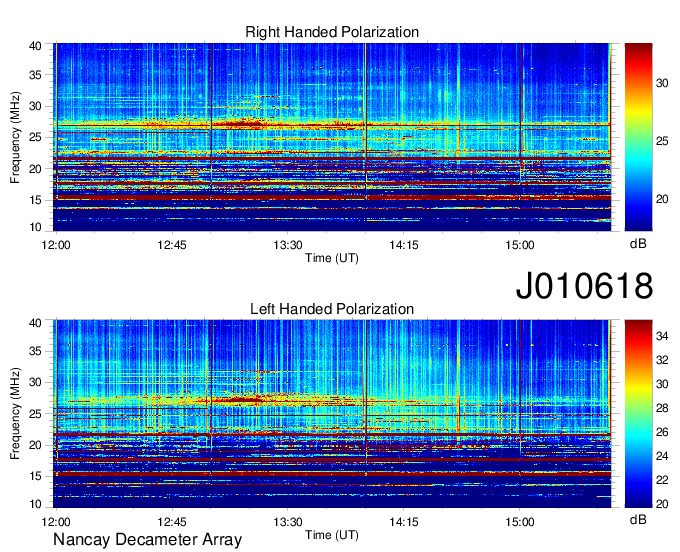Click the 22 dB mark on Left Handed colorbar
680x552 pixels.
pos(662,480)
